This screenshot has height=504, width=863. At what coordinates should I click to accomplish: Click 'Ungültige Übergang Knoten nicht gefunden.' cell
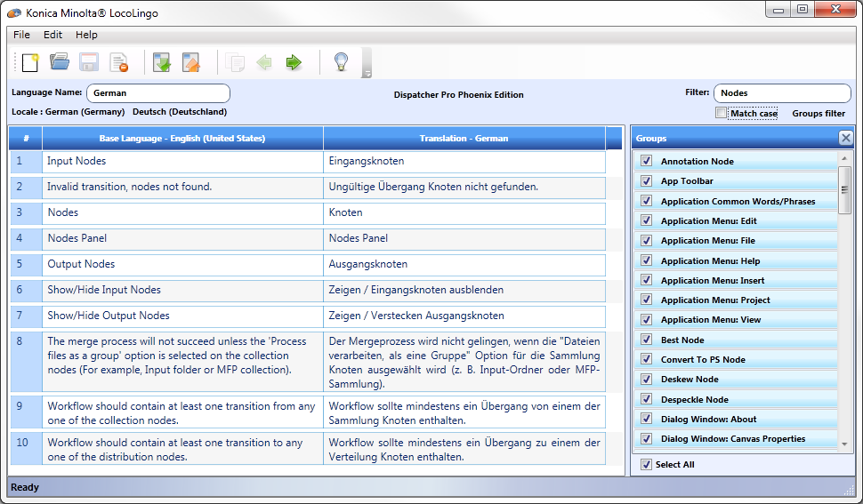coord(464,187)
